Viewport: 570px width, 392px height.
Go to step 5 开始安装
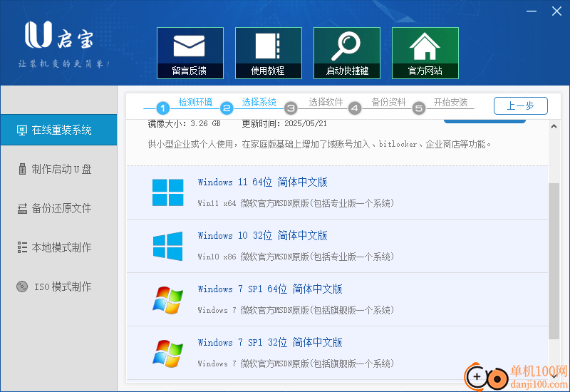coord(451,102)
